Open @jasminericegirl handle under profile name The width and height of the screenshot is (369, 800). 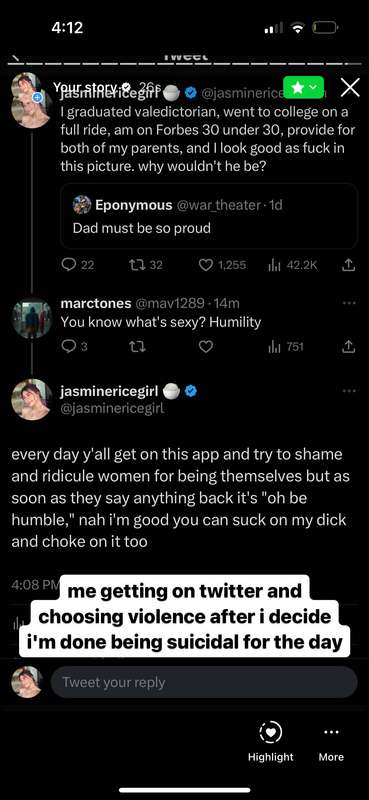click(x=112, y=408)
